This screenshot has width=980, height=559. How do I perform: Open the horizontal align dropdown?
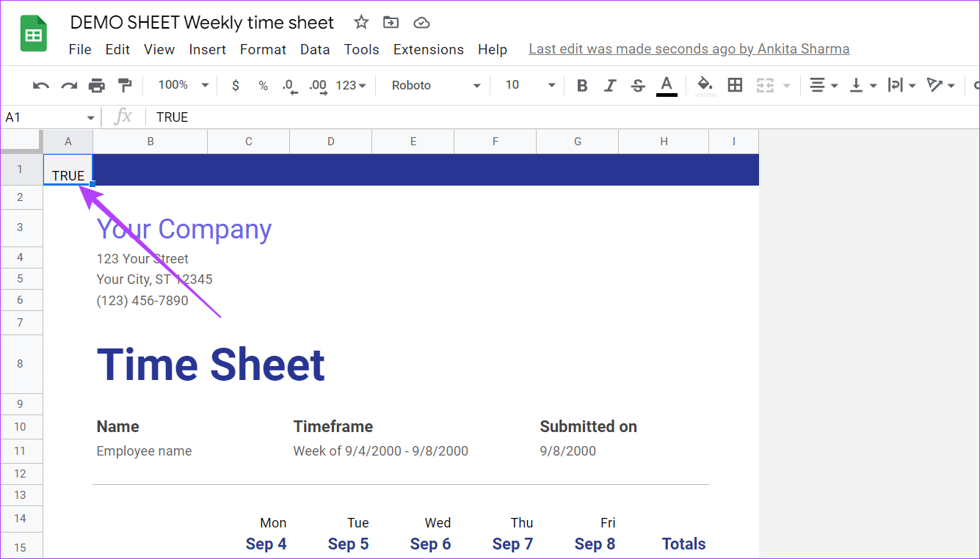point(824,86)
